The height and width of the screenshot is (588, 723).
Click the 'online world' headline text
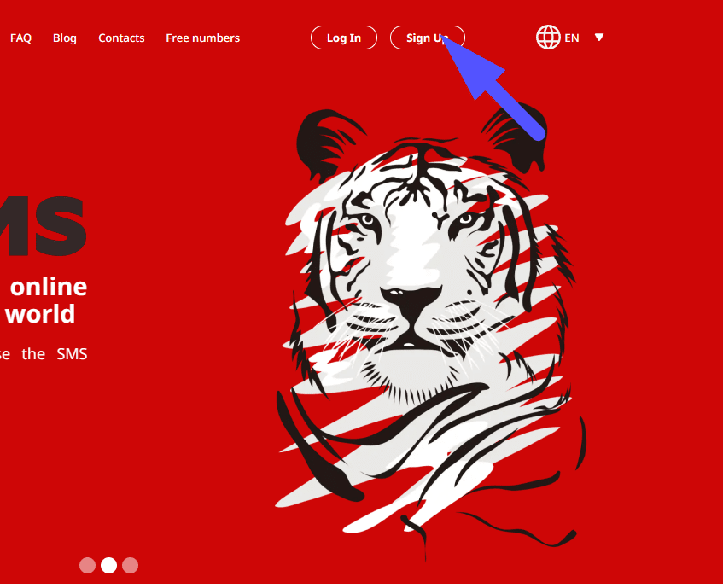click(x=45, y=300)
